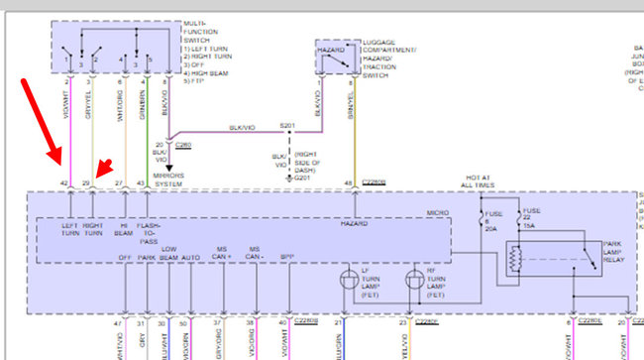This screenshot has height=360, width=644.
Task: Click the MULTI-FUNCTION SWITCH label
Action: (x=200, y=32)
